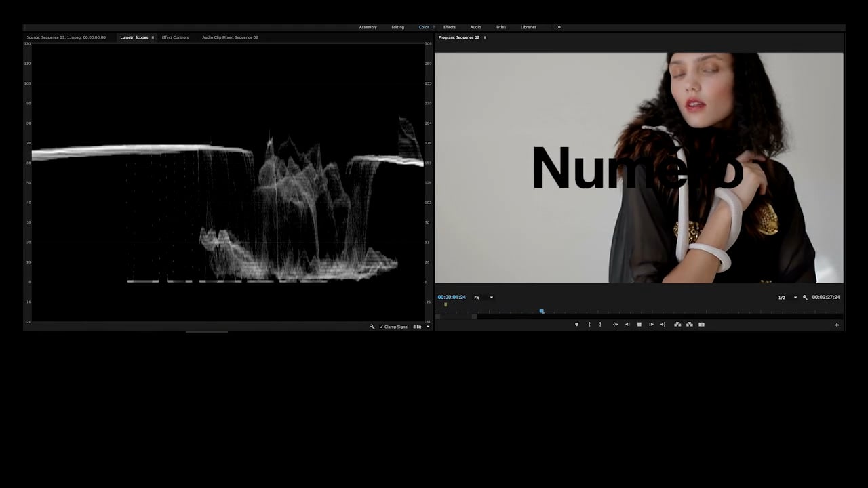Open the Effect Controls panel tab
This screenshot has width=868, height=488.
point(175,37)
